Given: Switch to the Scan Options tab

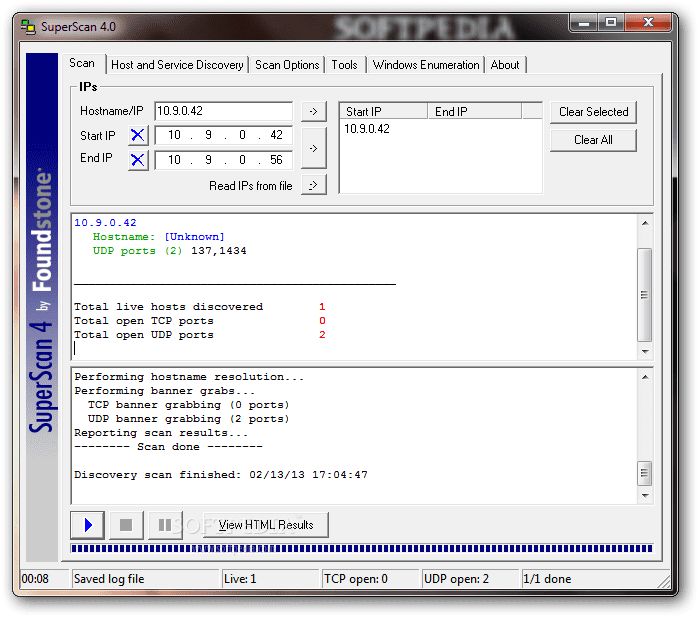Looking at the screenshot, I should tap(287, 65).
